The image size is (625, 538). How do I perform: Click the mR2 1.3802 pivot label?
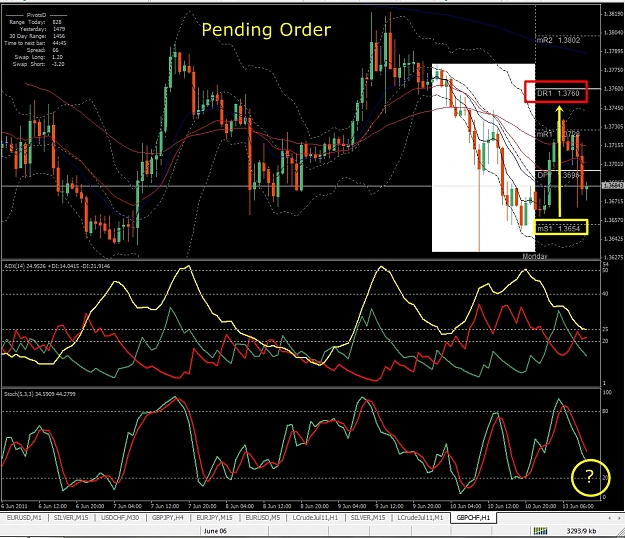(x=558, y=40)
